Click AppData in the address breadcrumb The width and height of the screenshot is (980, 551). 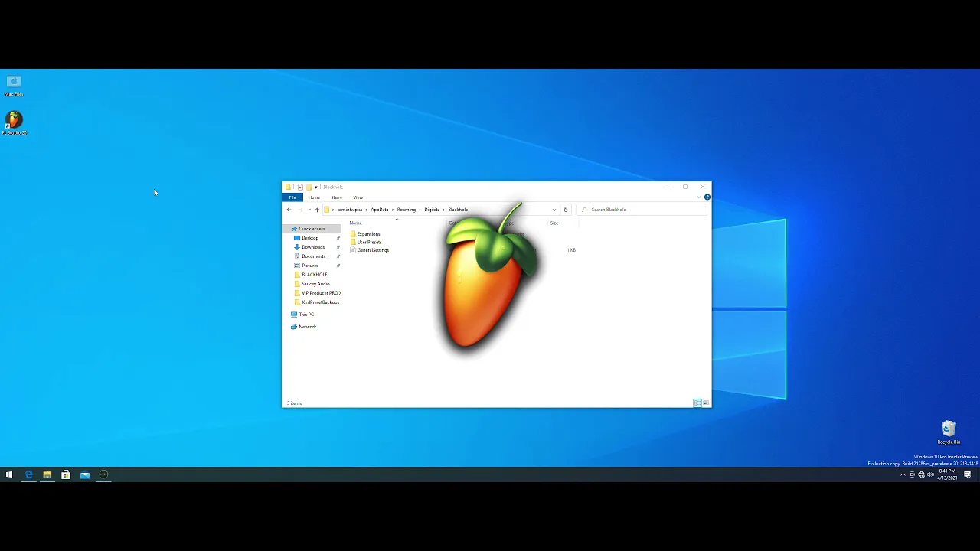pyautogui.click(x=380, y=210)
